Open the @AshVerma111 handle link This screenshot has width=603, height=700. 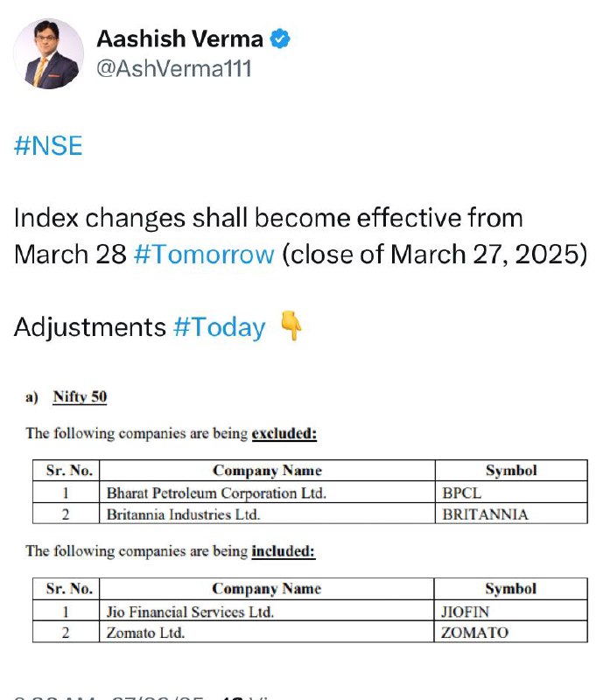point(174,69)
